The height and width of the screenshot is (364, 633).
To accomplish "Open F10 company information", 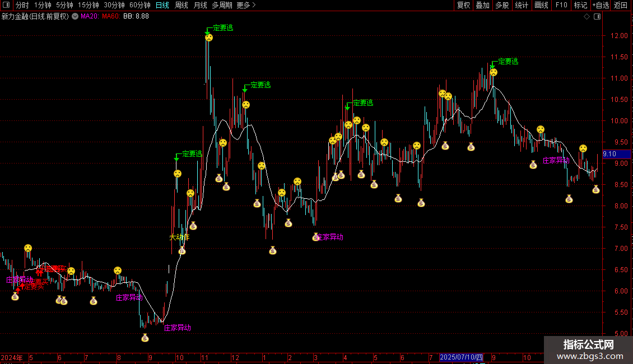I will click(x=561, y=5).
